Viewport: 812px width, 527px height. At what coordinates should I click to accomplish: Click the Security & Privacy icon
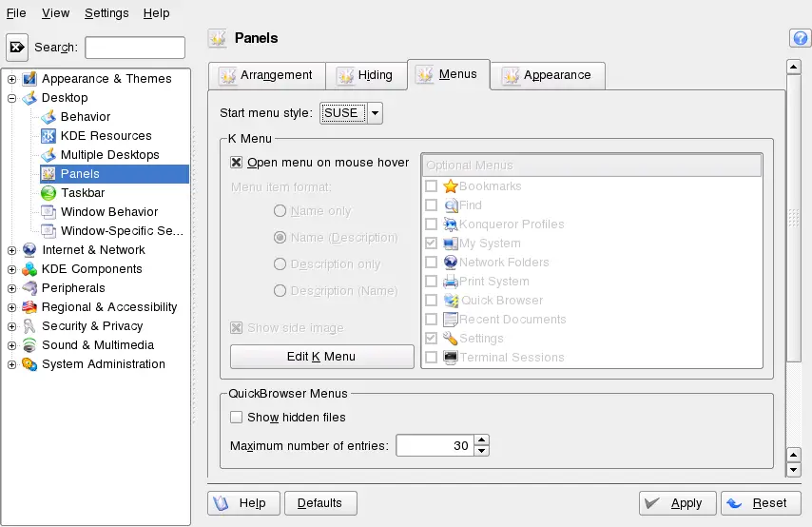pyautogui.click(x=29, y=326)
